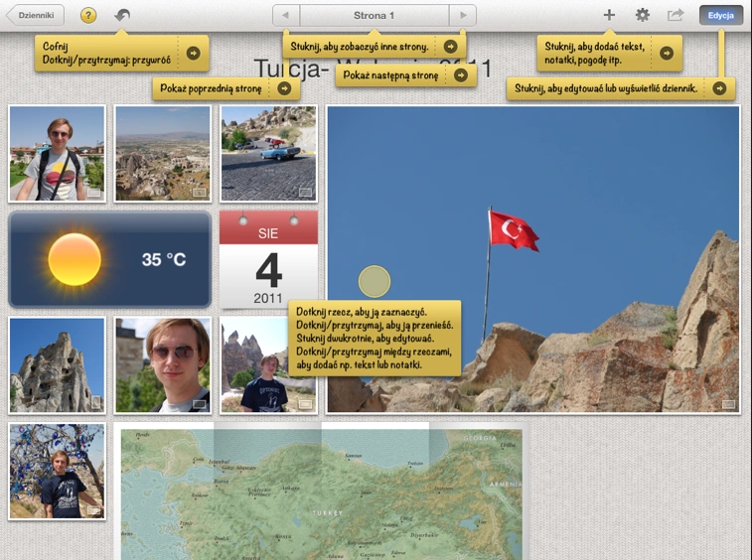The image size is (752, 560).
Task: Tap 'Stuknij, aby dodać tekst' tooltip text
Action: 595,53
